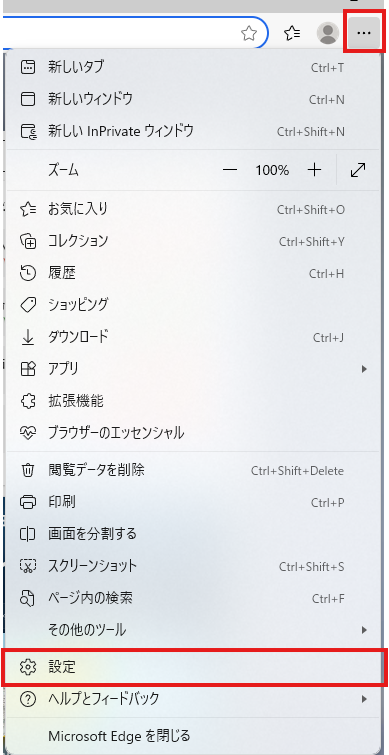This screenshot has height=755, width=389.
Task: Expand その他のツール submenu
Action: click(193, 629)
